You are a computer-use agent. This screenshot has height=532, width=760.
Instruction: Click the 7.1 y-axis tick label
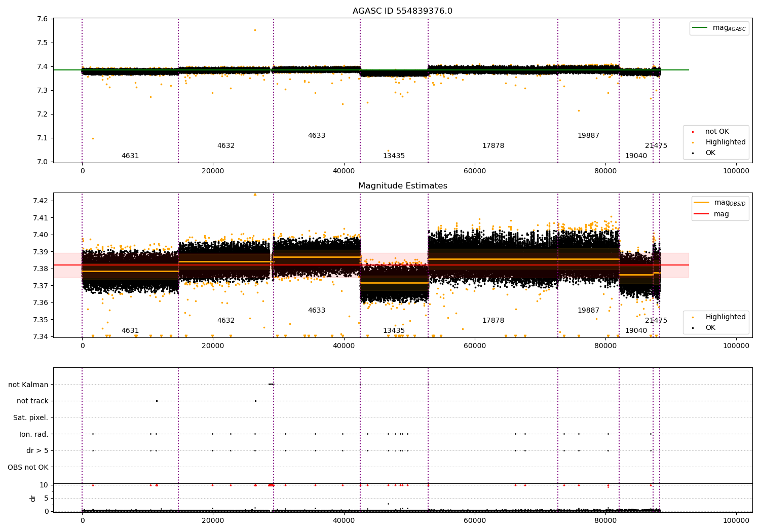pos(43,138)
